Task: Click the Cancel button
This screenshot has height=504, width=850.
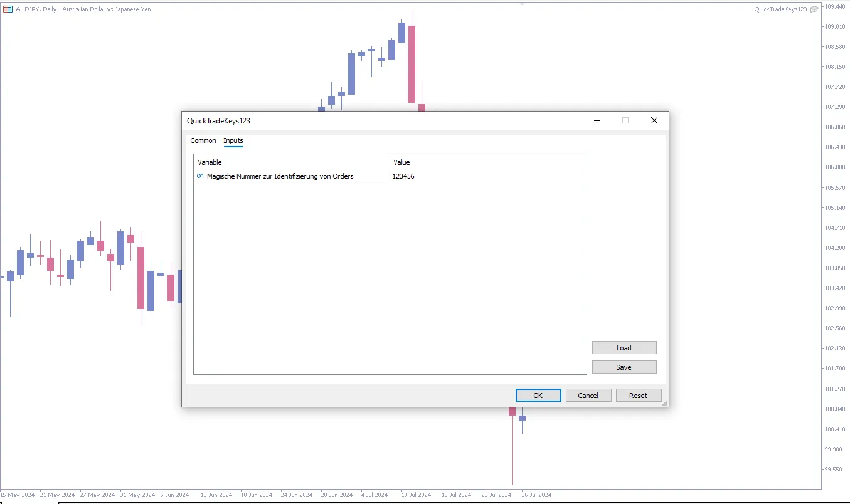Action: [588, 396]
